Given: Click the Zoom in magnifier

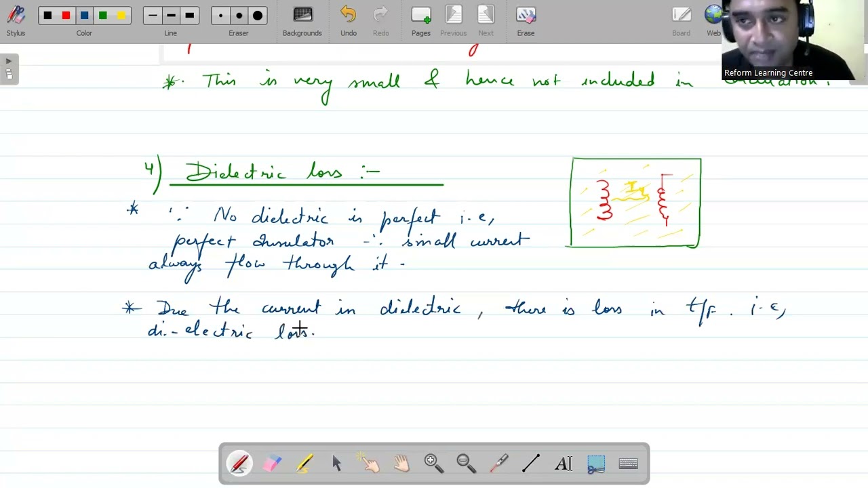Looking at the screenshot, I should (x=434, y=464).
